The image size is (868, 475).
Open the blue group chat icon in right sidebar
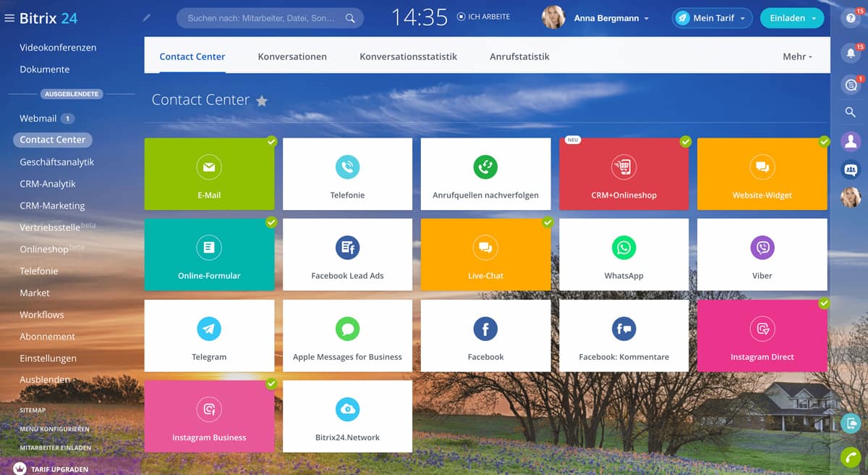851,169
